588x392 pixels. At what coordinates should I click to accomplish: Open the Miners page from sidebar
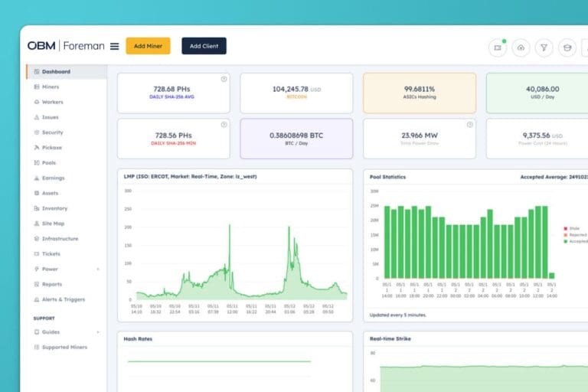click(x=50, y=87)
